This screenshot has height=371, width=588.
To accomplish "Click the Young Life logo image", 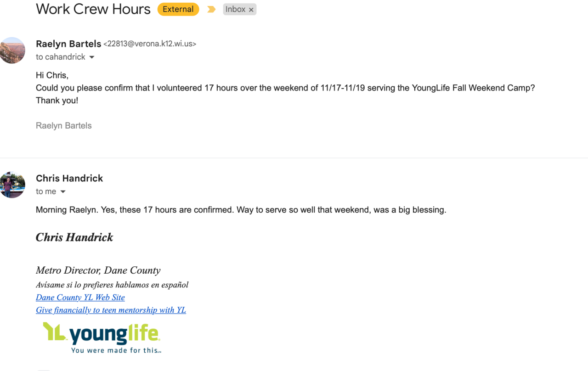I will [x=102, y=337].
